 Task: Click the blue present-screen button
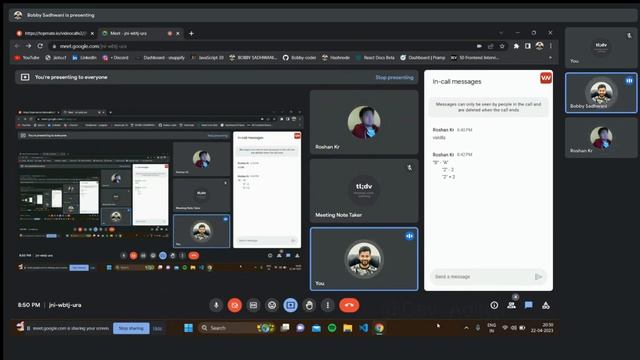[x=291, y=305]
